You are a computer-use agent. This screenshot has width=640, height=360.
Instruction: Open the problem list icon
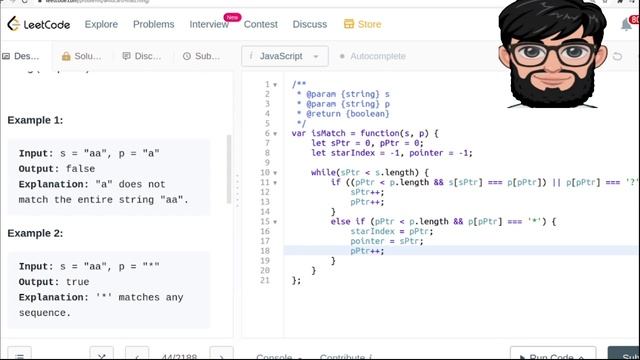click(x=19, y=354)
